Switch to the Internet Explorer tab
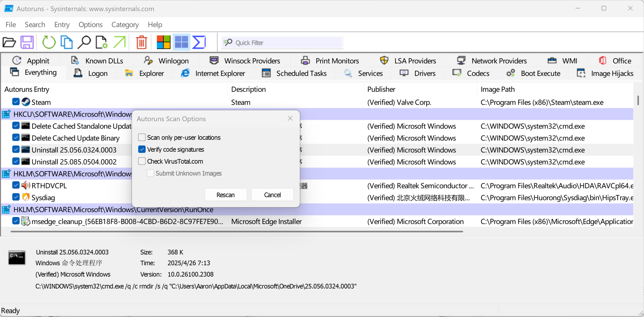Screen dimensions: 644x317 coord(213,73)
